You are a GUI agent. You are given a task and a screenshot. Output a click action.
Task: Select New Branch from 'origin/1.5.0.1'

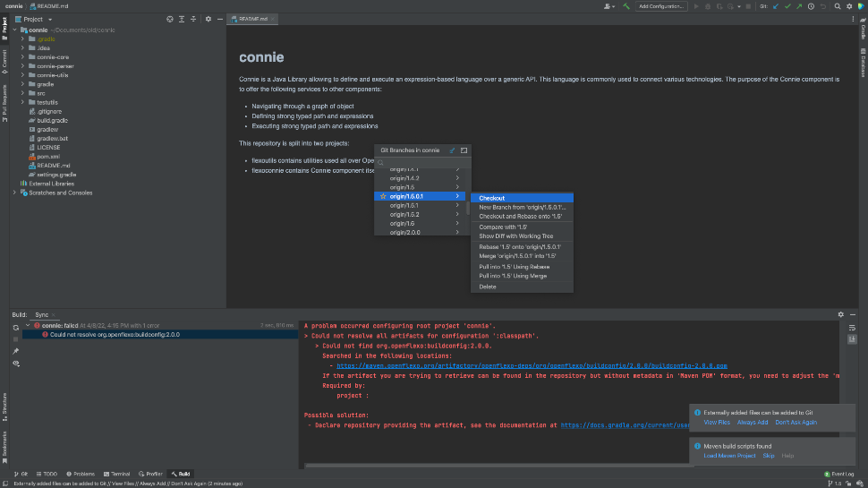(x=522, y=207)
